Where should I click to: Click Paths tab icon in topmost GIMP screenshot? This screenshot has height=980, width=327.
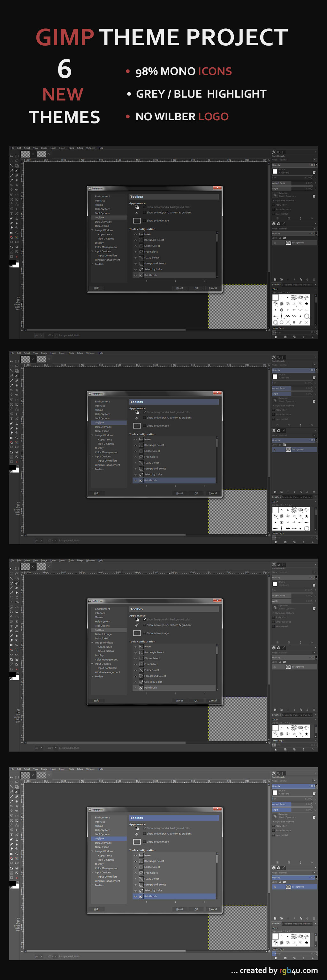pyautogui.click(x=284, y=224)
